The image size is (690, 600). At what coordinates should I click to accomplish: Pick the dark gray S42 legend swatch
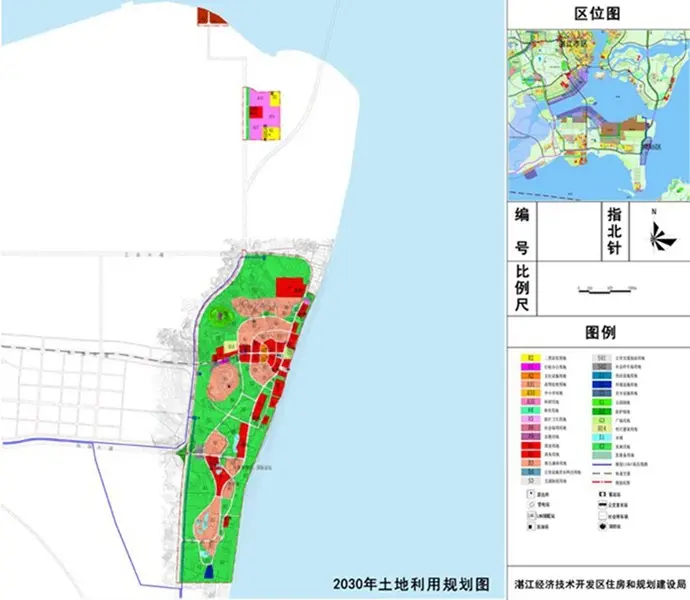[602, 367]
